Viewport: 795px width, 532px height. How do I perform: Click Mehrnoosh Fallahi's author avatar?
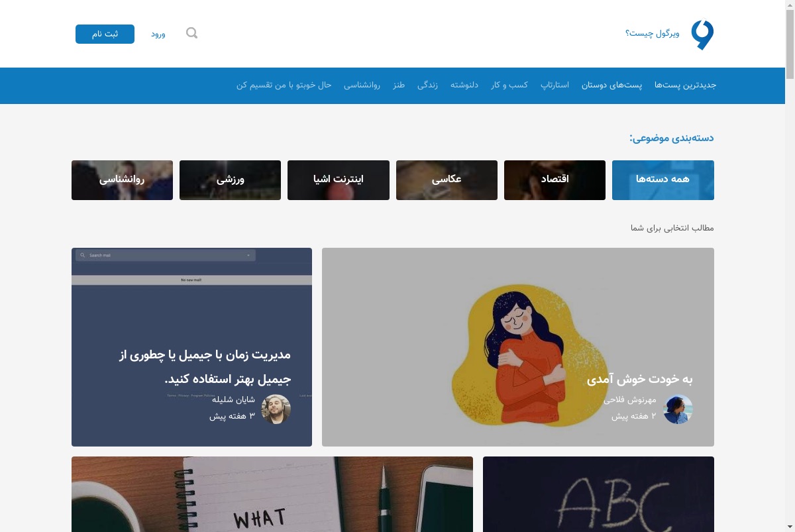pos(678,409)
